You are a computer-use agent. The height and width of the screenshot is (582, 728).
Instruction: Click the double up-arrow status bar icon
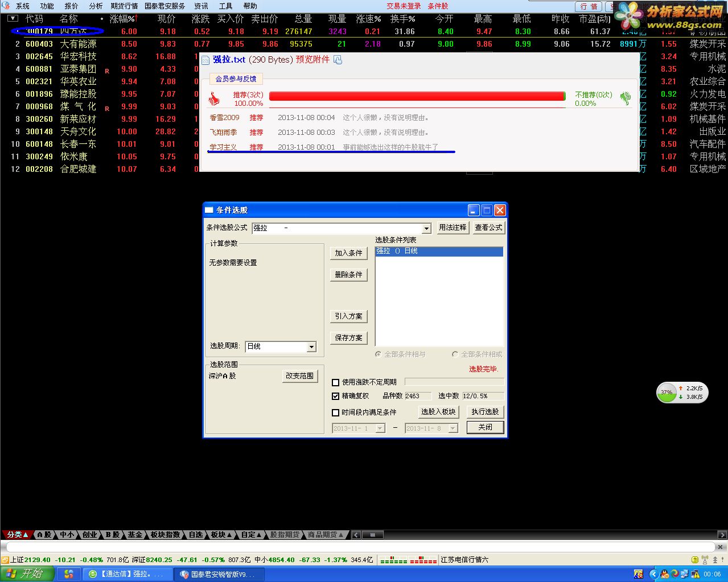click(715, 560)
